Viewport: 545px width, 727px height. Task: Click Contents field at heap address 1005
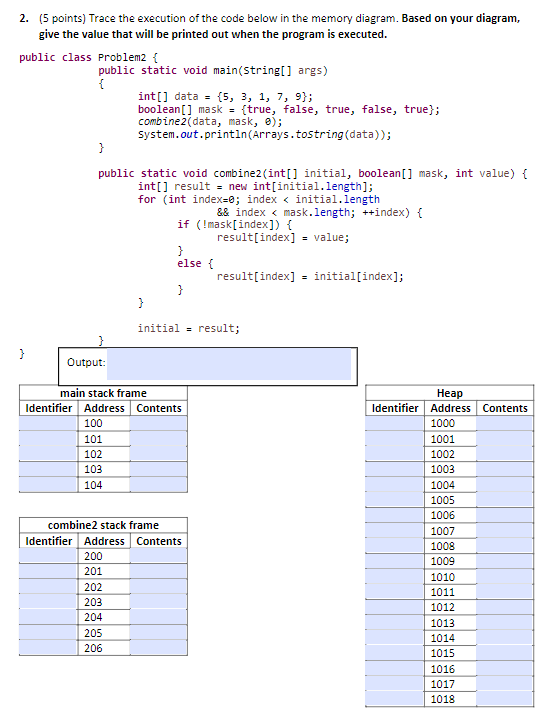point(505,500)
